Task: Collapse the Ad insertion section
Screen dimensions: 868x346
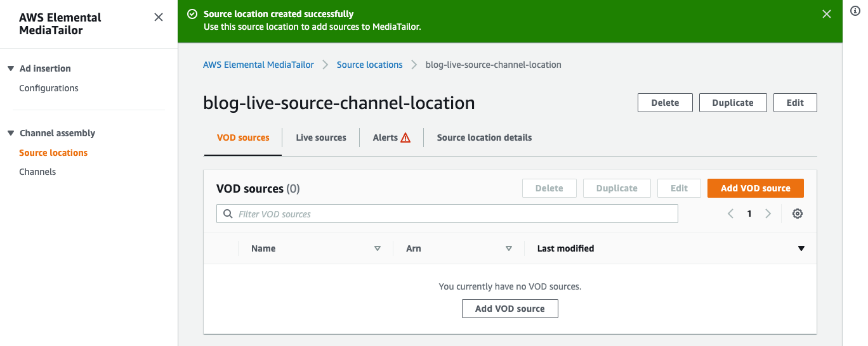Action: tap(11, 68)
